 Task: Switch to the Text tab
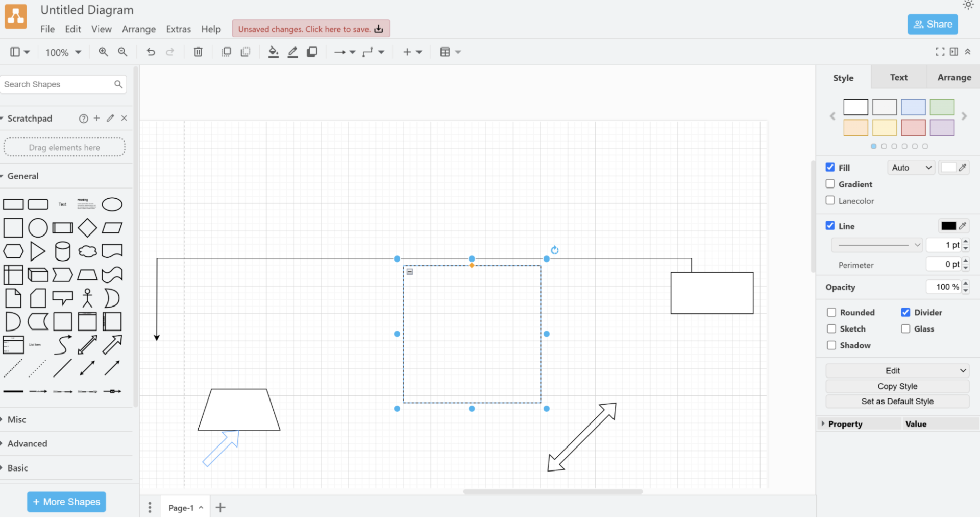(x=898, y=77)
